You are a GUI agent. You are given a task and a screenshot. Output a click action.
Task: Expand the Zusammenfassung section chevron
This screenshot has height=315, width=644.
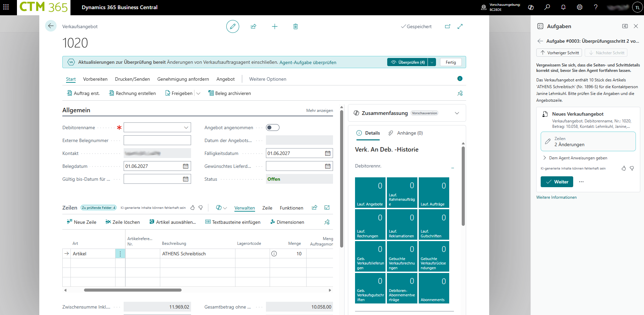(457, 113)
